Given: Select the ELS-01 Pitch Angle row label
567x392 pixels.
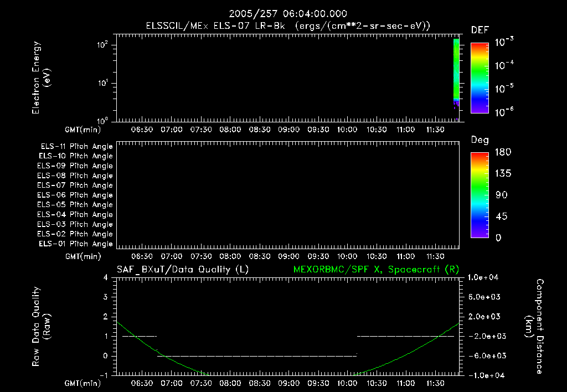Looking at the screenshot, I should point(76,244).
